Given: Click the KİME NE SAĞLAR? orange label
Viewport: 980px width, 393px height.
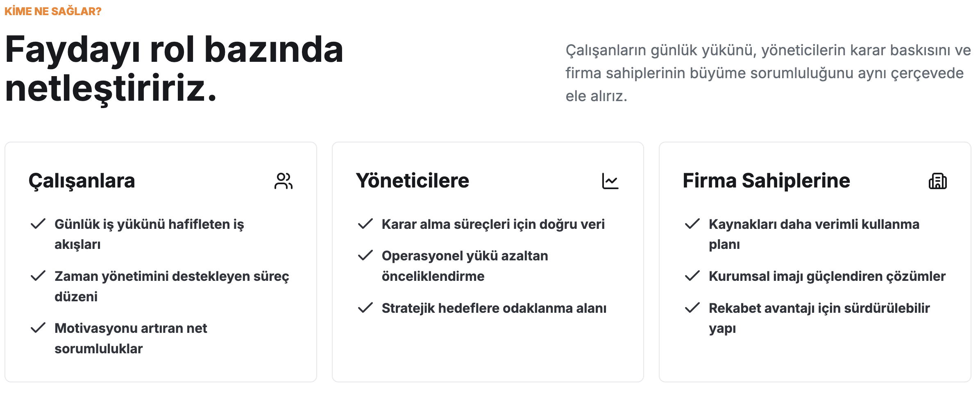Looking at the screenshot, I should click(53, 11).
